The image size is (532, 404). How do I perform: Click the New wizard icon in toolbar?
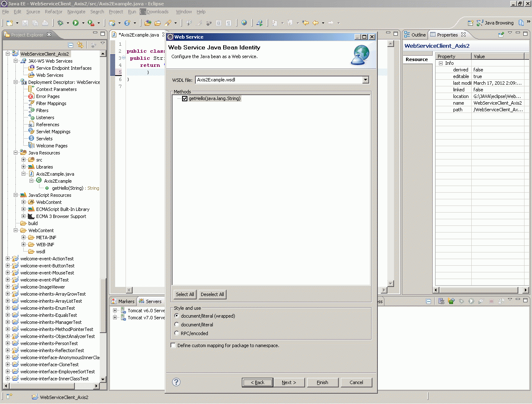[x=9, y=23]
